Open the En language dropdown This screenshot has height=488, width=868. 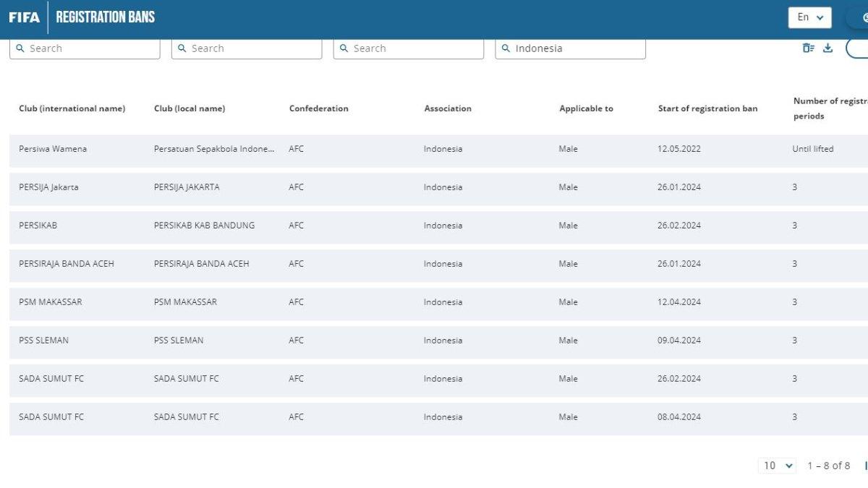pyautogui.click(x=809, y=17)
